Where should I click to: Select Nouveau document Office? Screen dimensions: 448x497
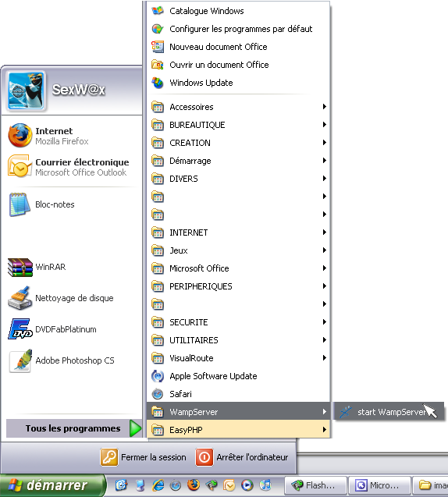click(238, 47)
